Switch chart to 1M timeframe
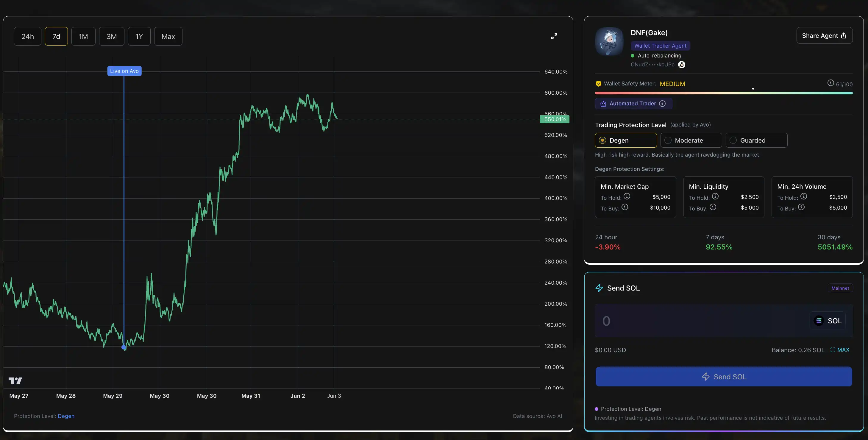 [x=83, y=36]
